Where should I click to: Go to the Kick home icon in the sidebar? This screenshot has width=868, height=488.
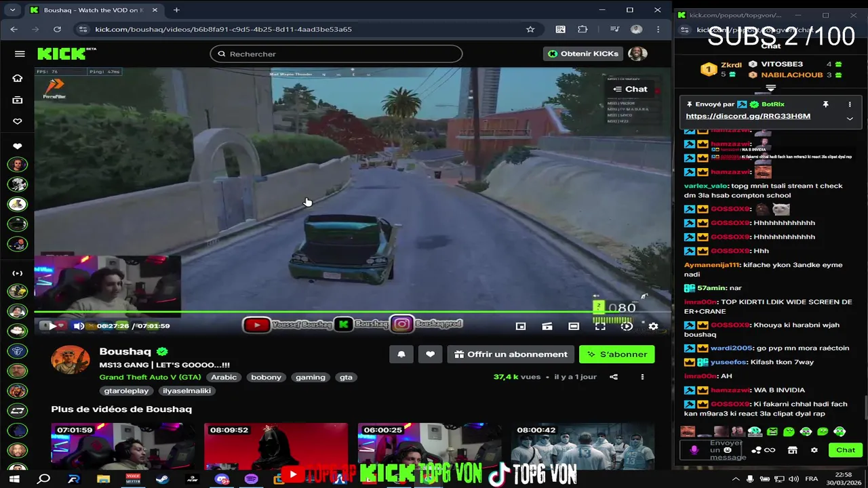pos(18,78)
